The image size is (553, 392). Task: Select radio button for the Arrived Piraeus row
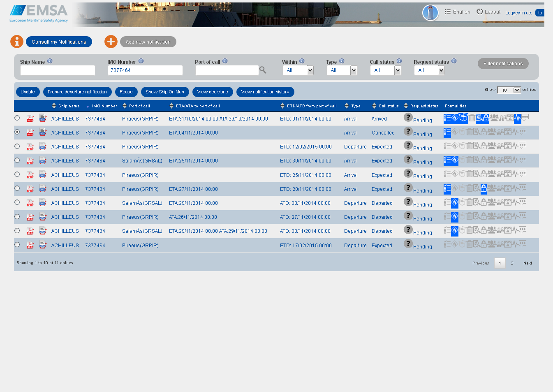[x=17, y=118]
